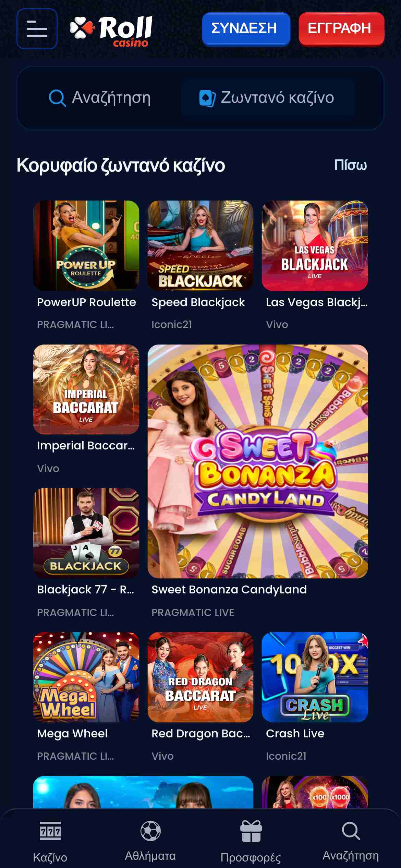Go back via the Πίσω link
This screenshot has width=401, height=868.
[x=350, y=165]
